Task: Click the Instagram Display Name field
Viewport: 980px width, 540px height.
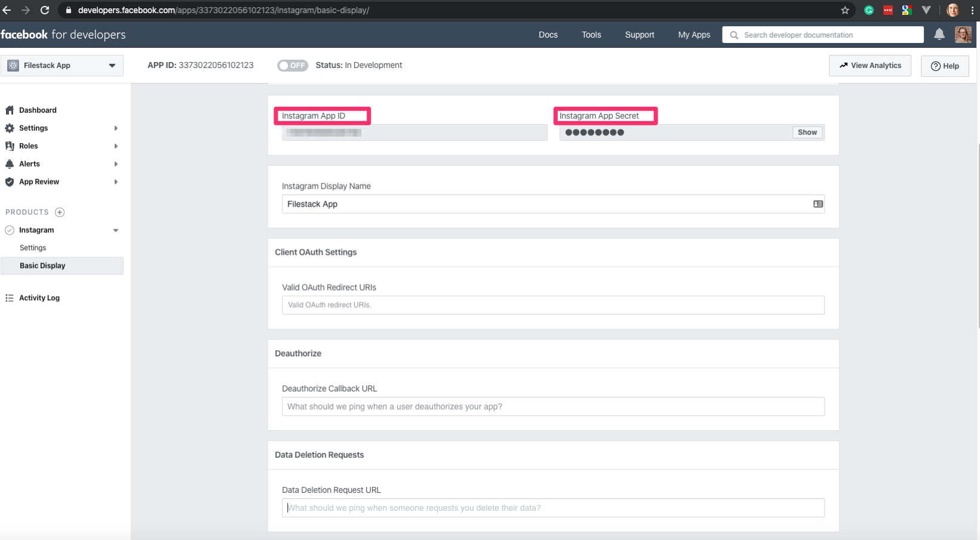Action: (x=553, y=204)
